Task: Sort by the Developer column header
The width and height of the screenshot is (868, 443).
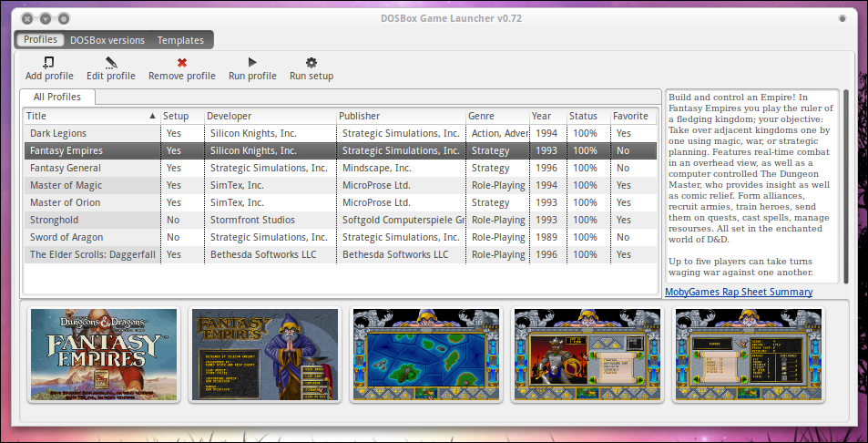Action: pos(270,116)
